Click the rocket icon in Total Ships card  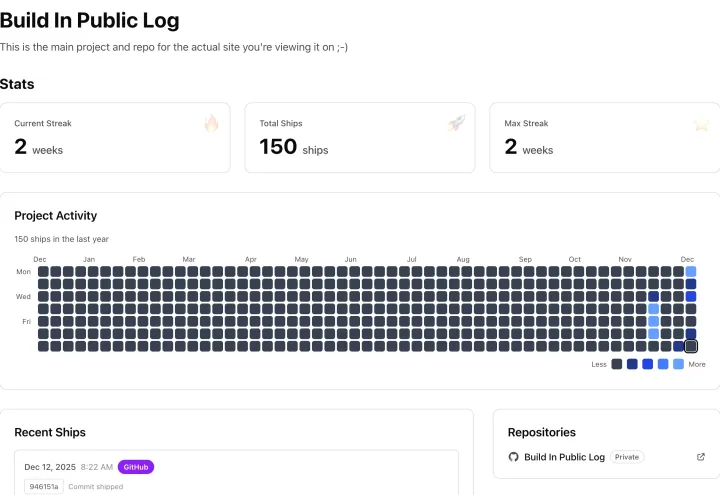point(456,123)
